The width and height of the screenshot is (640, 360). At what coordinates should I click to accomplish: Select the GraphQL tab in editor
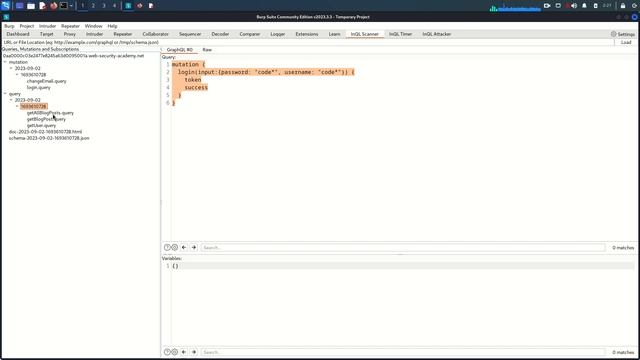point(180,49)
